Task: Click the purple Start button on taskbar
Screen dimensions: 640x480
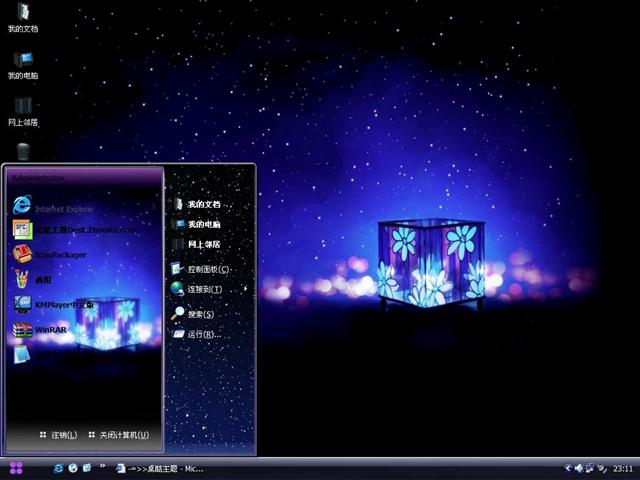Action: click(15, 468)
